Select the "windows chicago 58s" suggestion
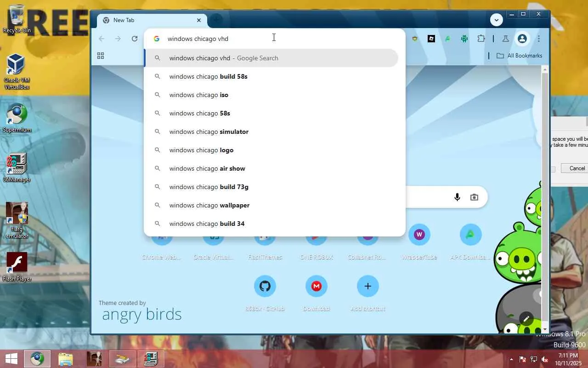 (x=271, y=113)
